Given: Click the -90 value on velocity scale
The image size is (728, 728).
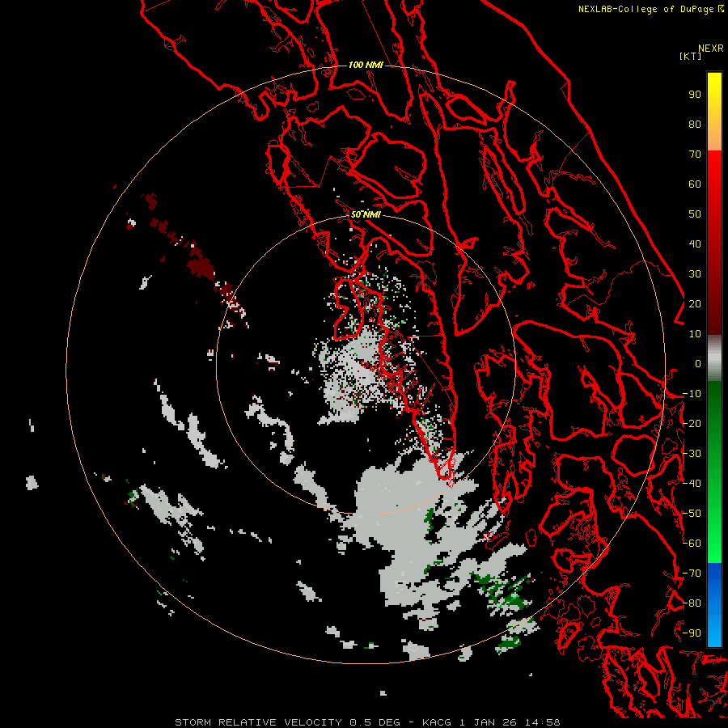Looking at the screenshot, I should pyautogui.click(x=692, y=633).
